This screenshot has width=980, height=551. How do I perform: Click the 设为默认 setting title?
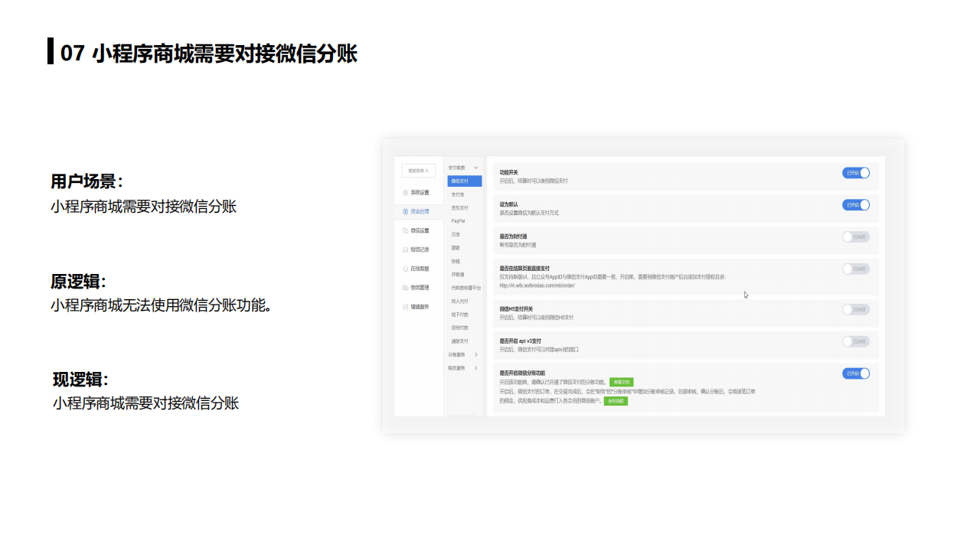click(509, 205)
